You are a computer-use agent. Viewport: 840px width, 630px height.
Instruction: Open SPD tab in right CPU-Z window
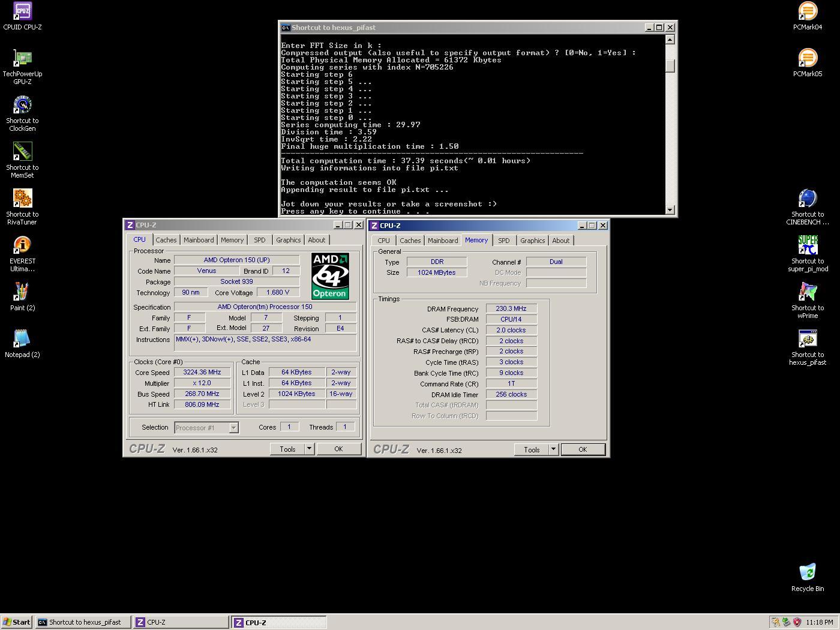[x=504, y=241]
